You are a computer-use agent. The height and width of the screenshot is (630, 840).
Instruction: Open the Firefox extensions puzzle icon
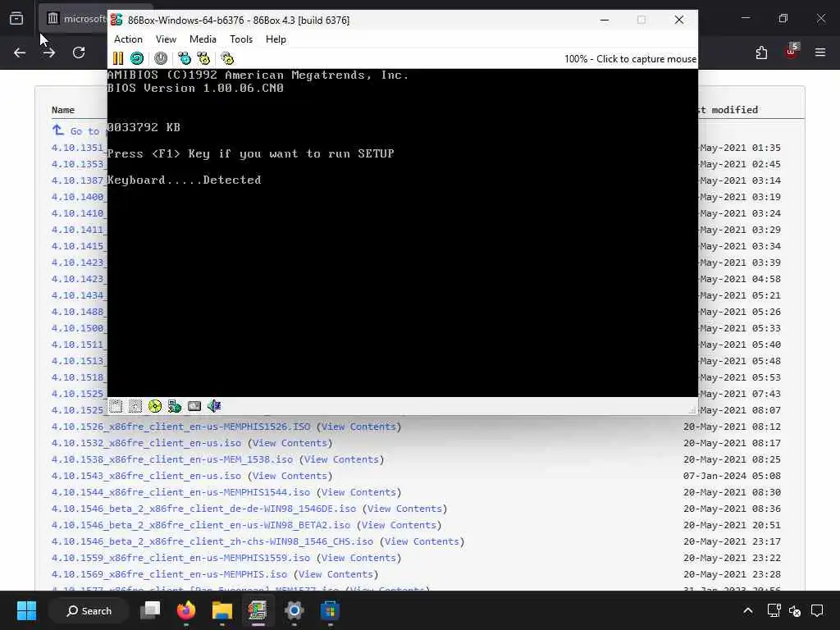click(x=762, y=52)
